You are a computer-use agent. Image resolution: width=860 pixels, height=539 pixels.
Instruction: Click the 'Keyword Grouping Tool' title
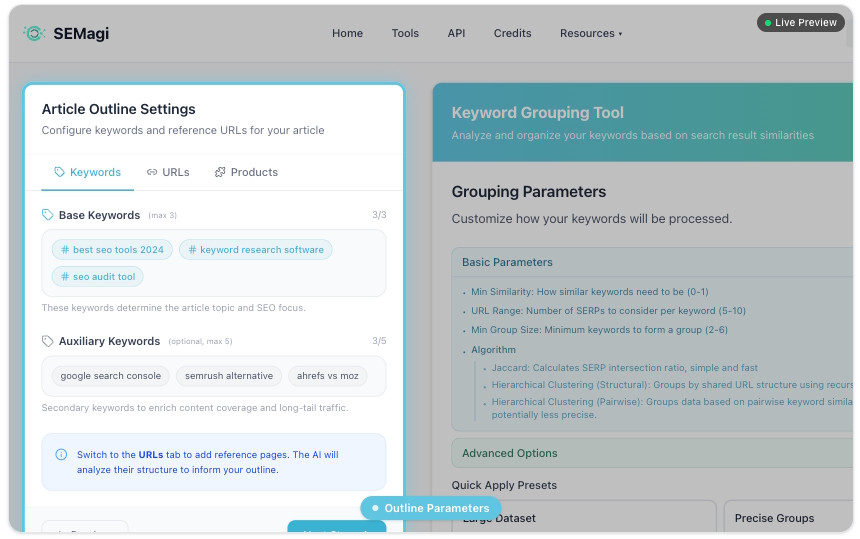pyautogui.click(x=538, y=112)
